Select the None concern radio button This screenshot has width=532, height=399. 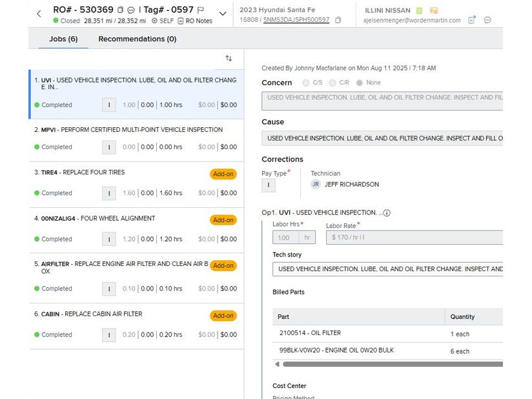coord(360,83)
